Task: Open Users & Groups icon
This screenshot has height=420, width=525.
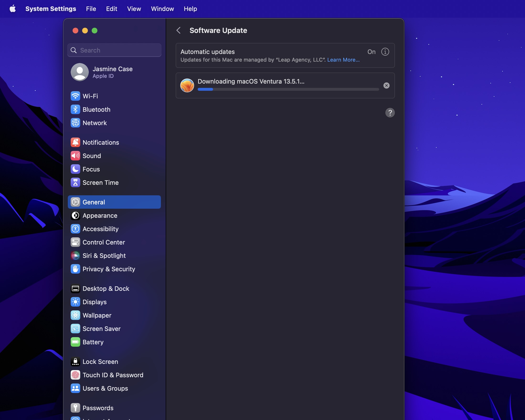Action: click(x=75, y=388)
